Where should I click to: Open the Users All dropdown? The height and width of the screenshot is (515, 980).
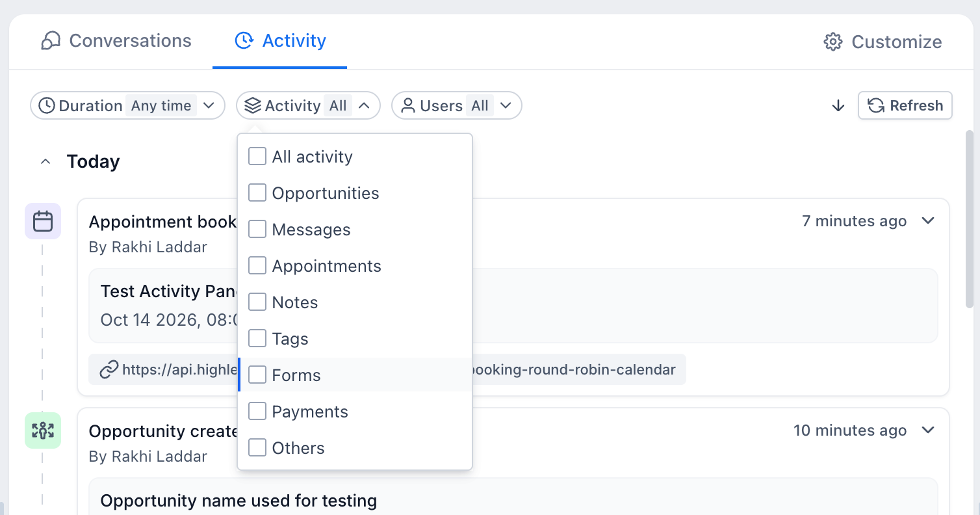click(x=456, y=105)
